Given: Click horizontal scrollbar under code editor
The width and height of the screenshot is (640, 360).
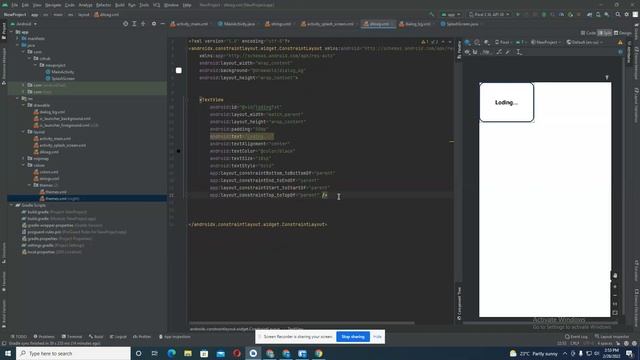Looking at the screenshot, I should tap(302, 323).
